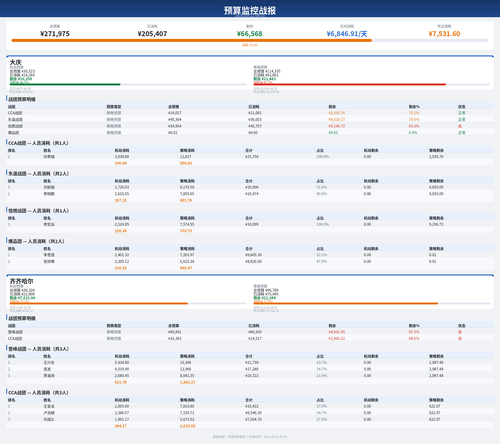The width and height of the screenshot is (500, 444).
Task: Click 战团预算明细 heading under 大庆
Action: pyautogui.click(x=22, y=99)
